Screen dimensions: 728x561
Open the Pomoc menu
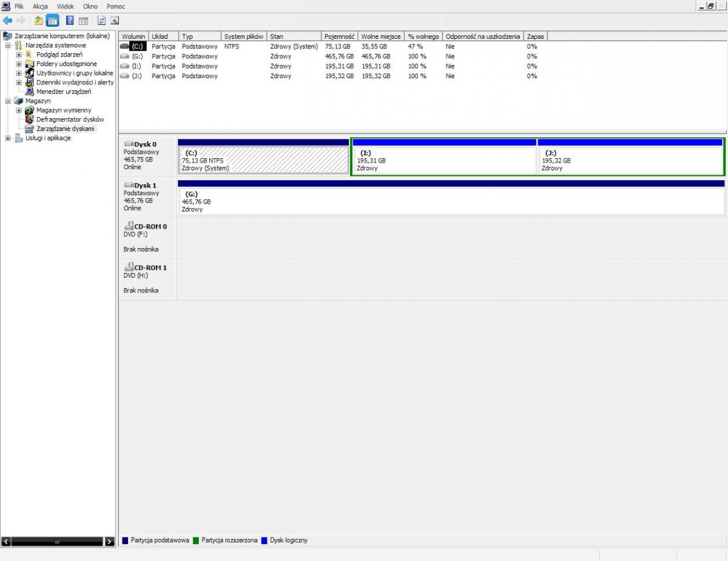tap(116, 6)
